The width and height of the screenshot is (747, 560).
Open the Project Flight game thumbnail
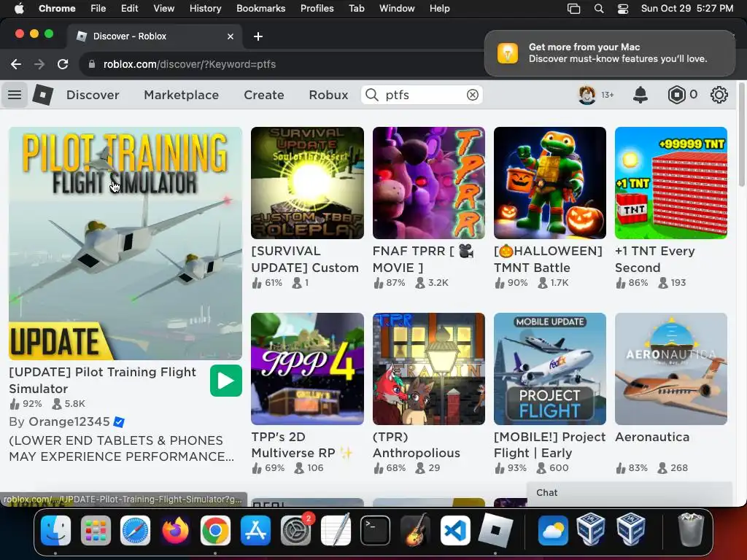[550, 368]
